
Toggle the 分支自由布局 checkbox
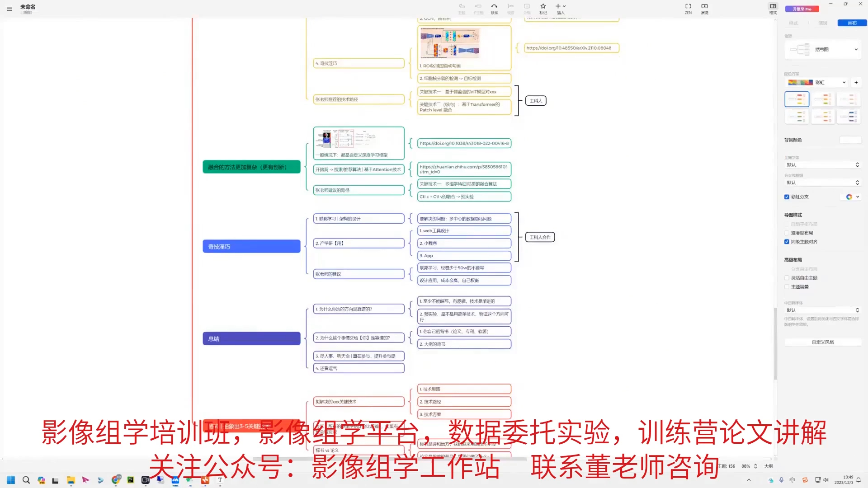point(787,269)
